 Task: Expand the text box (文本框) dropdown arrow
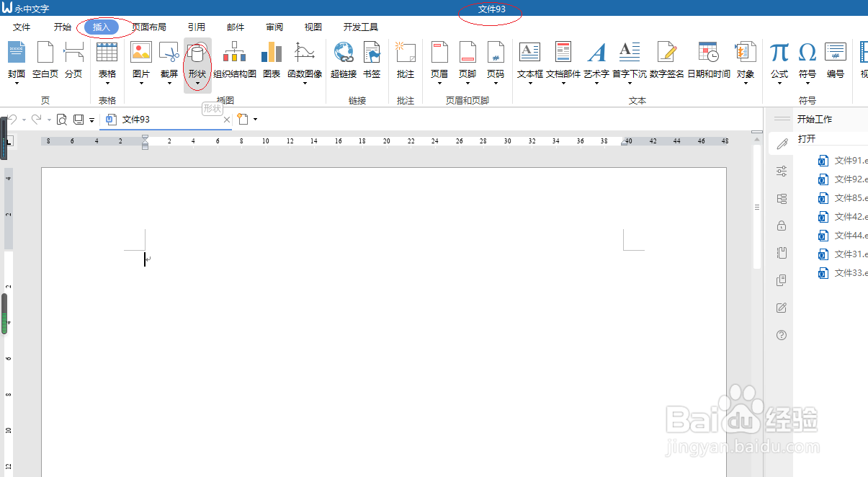pyautogui.click(x=530, y=84)
